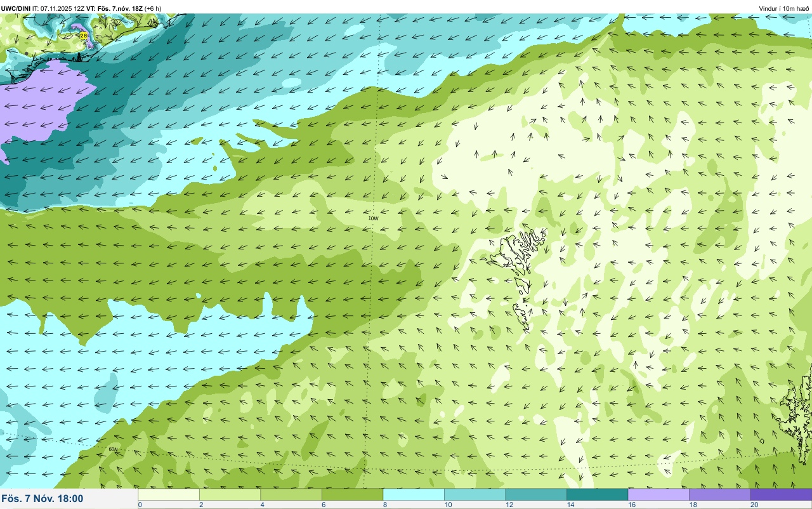Click the 'UWC/DINI' model label
The width and height of the screenshot is (812, 509).
pyautogui.click(x=15, y=8)
